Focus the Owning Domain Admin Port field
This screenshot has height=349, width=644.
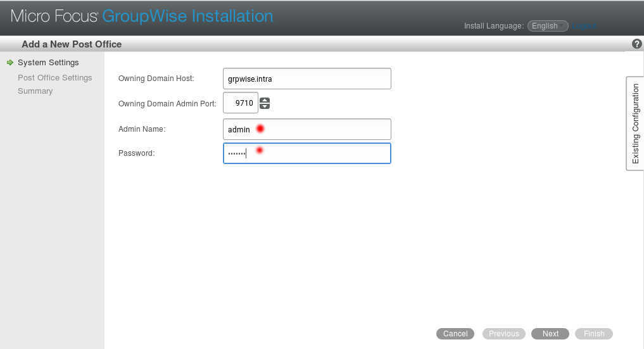(241, 103)
